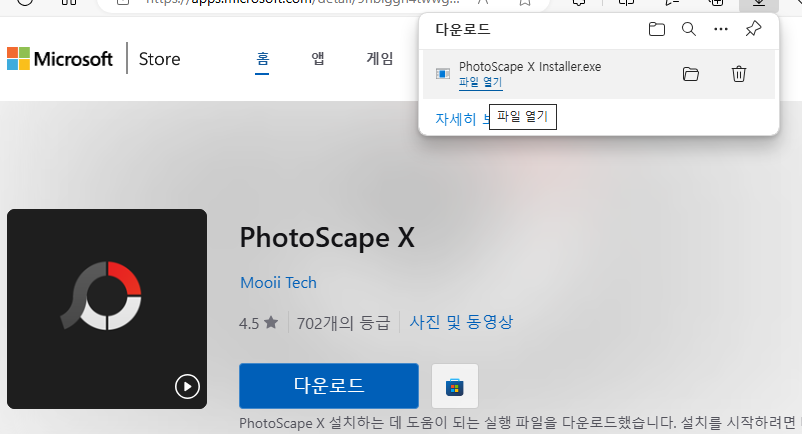Play the PhotoScape X preview video
802x434 pixels.
[187, 386]
